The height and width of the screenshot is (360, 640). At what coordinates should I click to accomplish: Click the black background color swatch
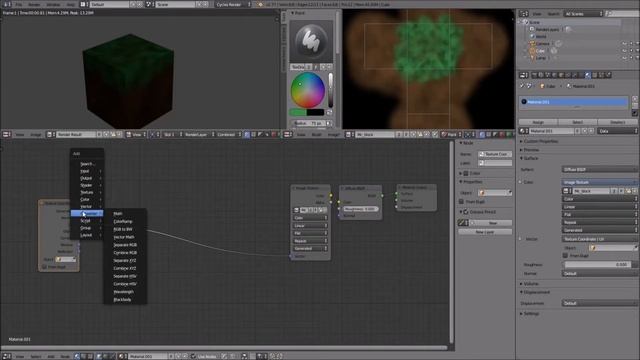click(x=316, y=112)
